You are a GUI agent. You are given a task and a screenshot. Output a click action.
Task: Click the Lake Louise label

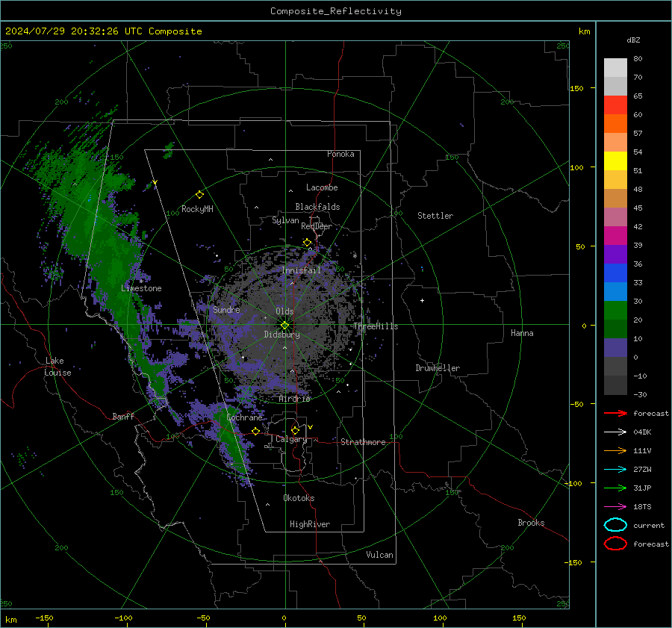(57, 367)
